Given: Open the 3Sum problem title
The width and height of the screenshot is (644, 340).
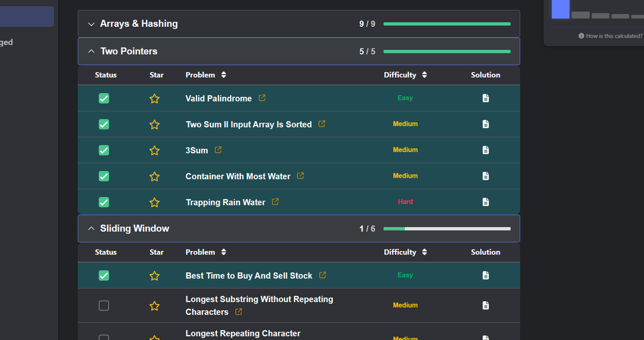Looking at the screenshot, I should point(196,150).
